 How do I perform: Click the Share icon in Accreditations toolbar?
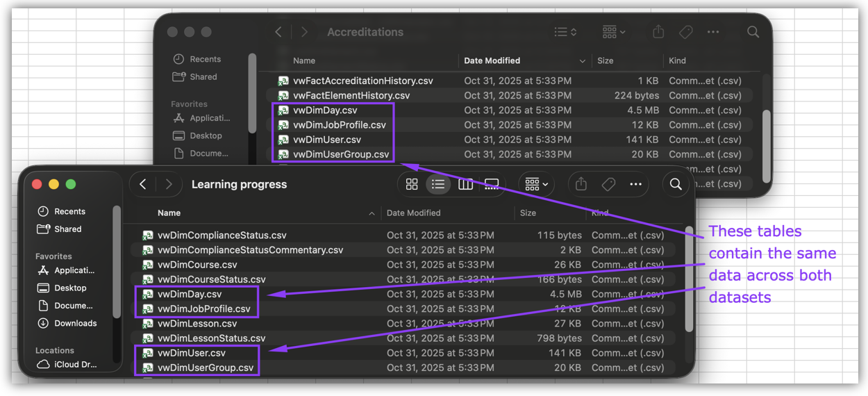coord(658,32)
